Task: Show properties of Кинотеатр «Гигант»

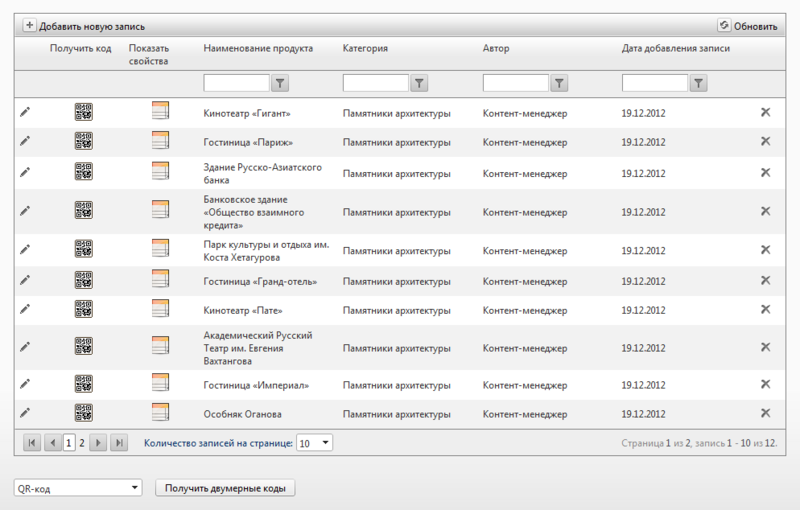Action: pyautogui.click(x=160, y=111)
